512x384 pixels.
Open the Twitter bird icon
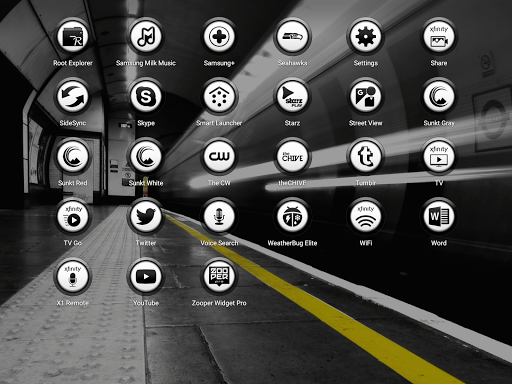(x=146, y=217)
